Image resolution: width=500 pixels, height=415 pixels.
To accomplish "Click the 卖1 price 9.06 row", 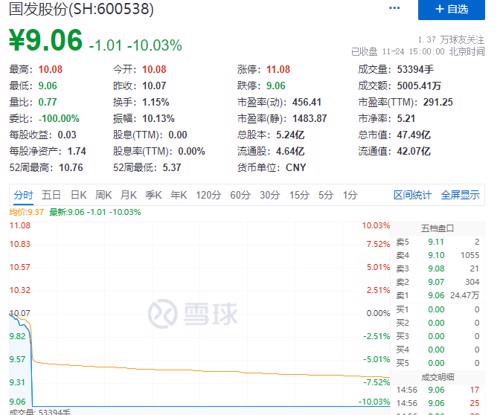I will (437, 295).
